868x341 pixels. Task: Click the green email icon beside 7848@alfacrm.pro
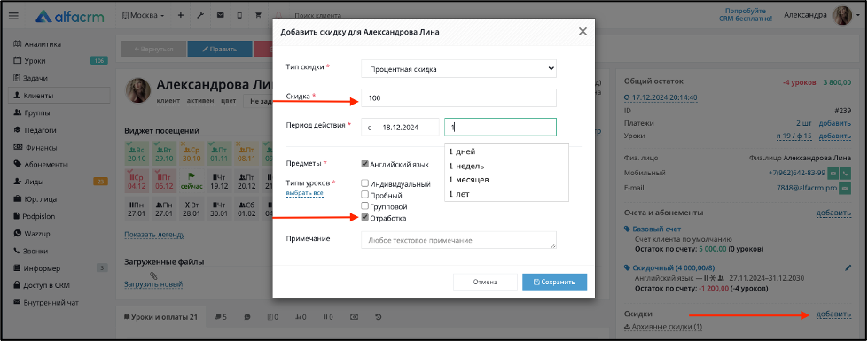pyautogui.click(x=845, y=188)
